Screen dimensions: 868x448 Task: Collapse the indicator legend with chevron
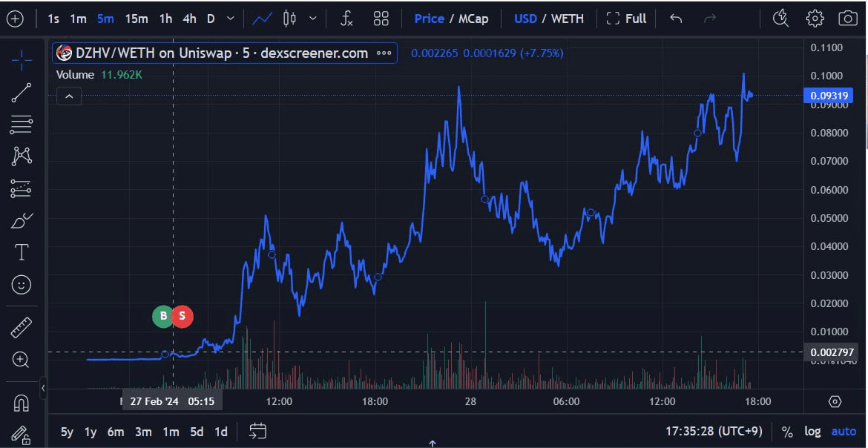pyautogui.click(x=68, y=96)
